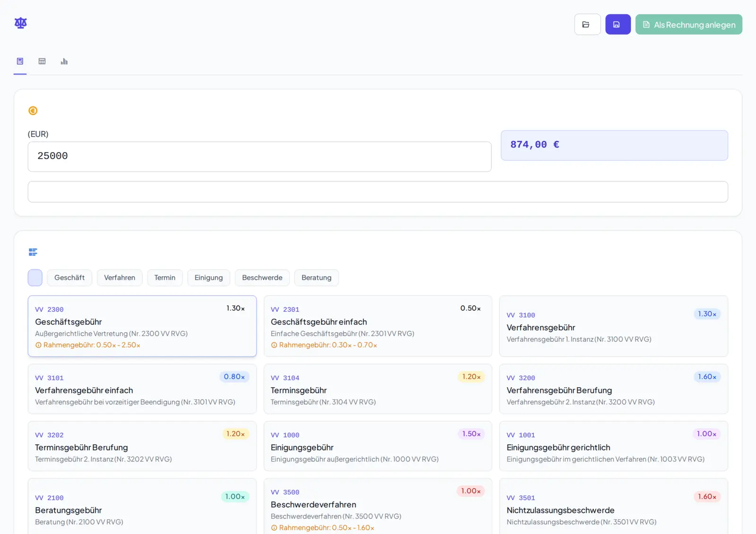Select the VV 3500 Beschwerdeverfahren card
Image resolution: width=756 pixels, height=534 pixels.
click(378, 506)
